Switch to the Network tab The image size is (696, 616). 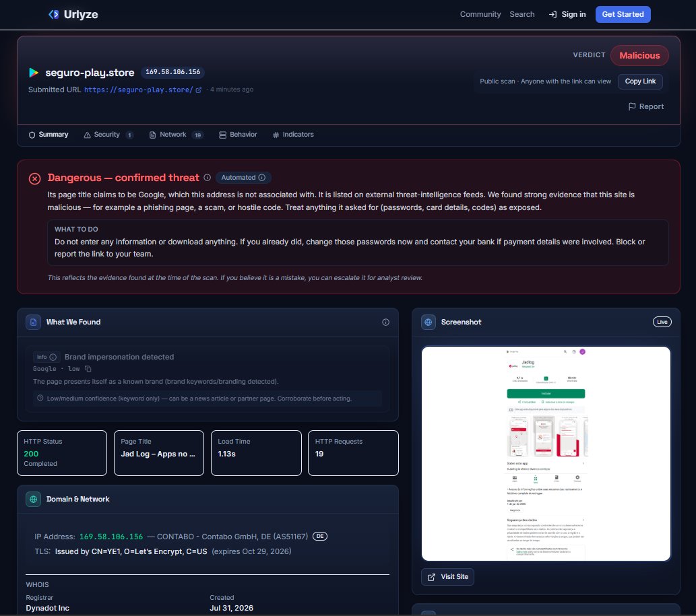coord(177,135)
